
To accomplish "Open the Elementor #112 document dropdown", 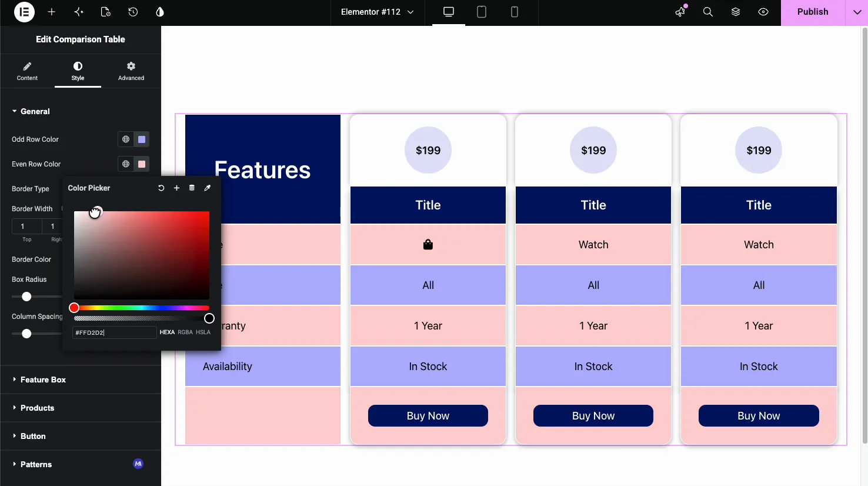I will tap(378, 12).
